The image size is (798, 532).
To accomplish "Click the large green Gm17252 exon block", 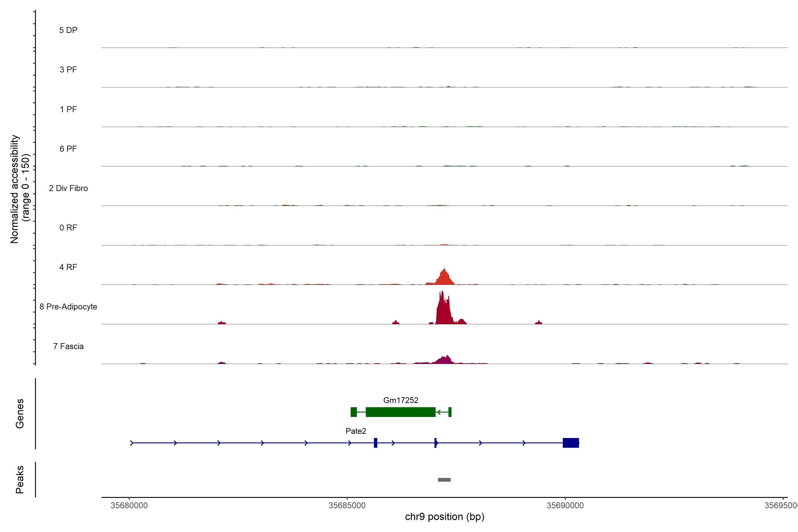I will (400, 412).
